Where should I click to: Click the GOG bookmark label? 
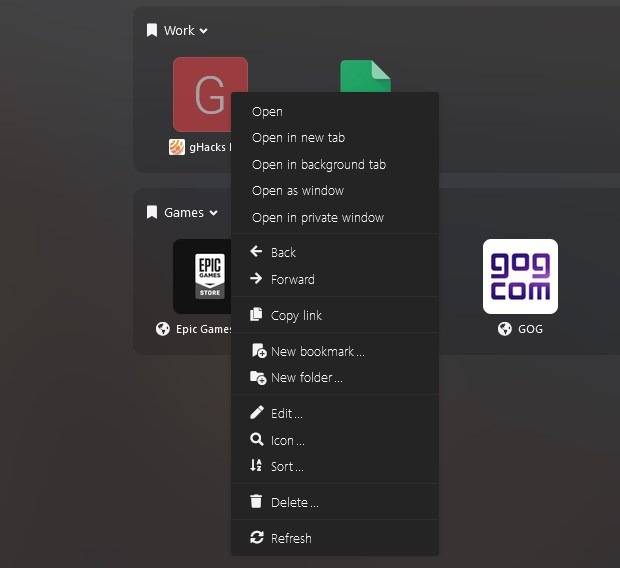coord(531,329)
